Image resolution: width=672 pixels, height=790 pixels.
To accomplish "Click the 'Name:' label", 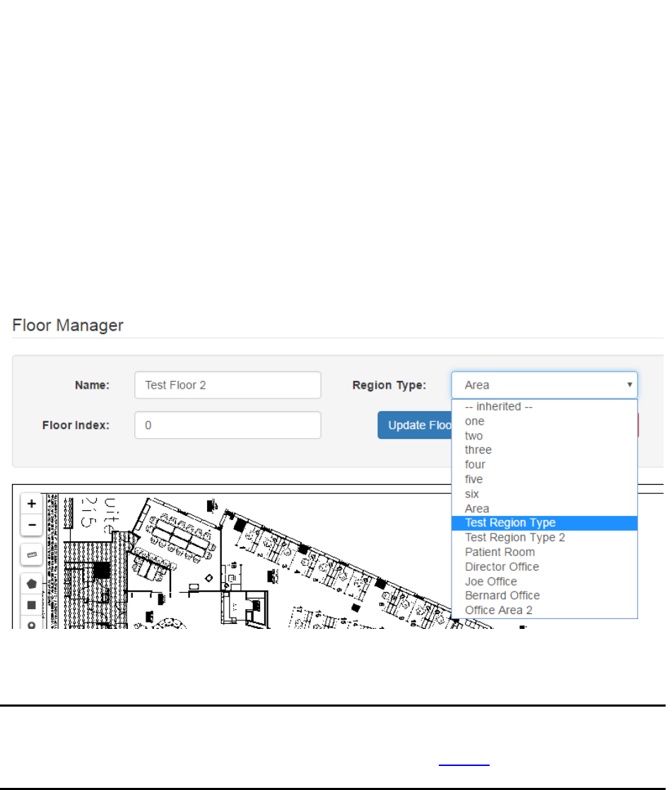I will coord(92,385).
